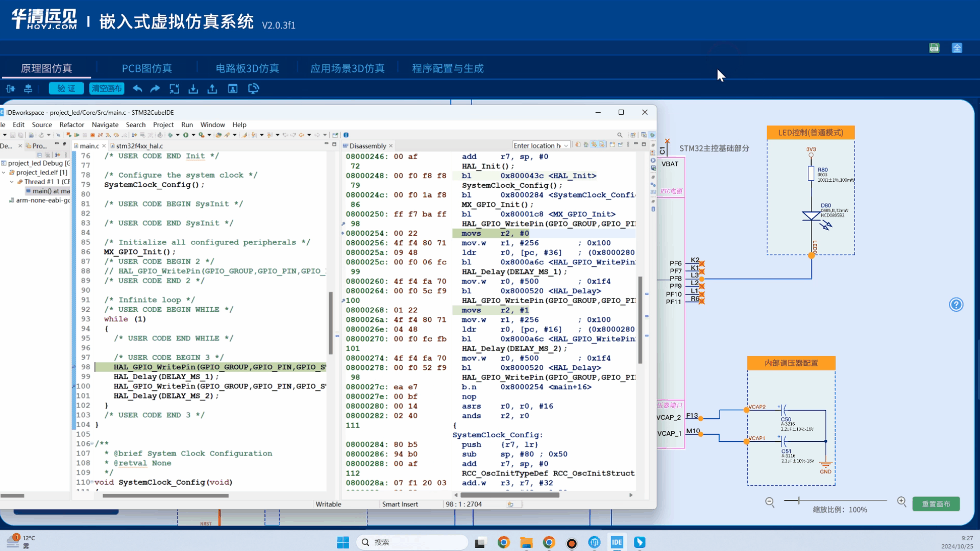Open the Navigate menu

(x=105, y=124)
